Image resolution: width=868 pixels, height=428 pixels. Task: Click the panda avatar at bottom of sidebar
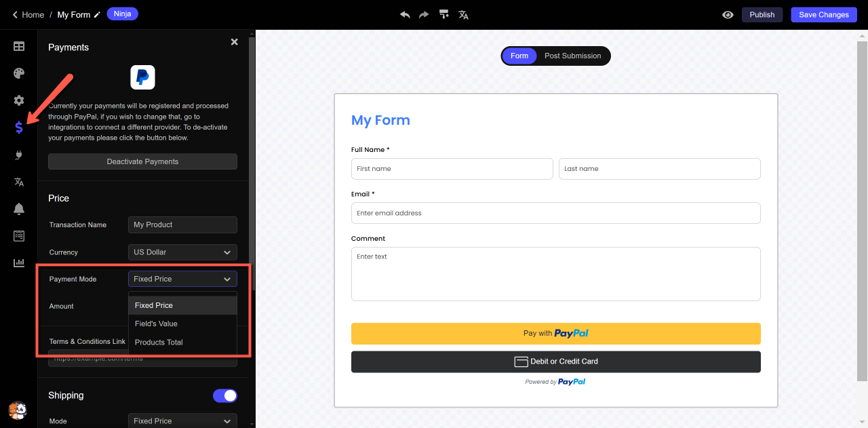[x=18, y=410]
